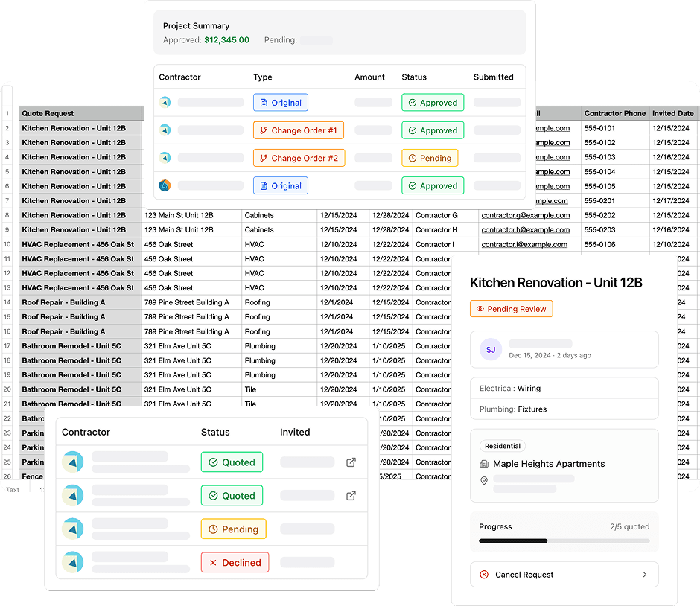Toggle the green Quoted badge on the second contractor
Viewport: 700px width, 606px height.
point(232,495)
